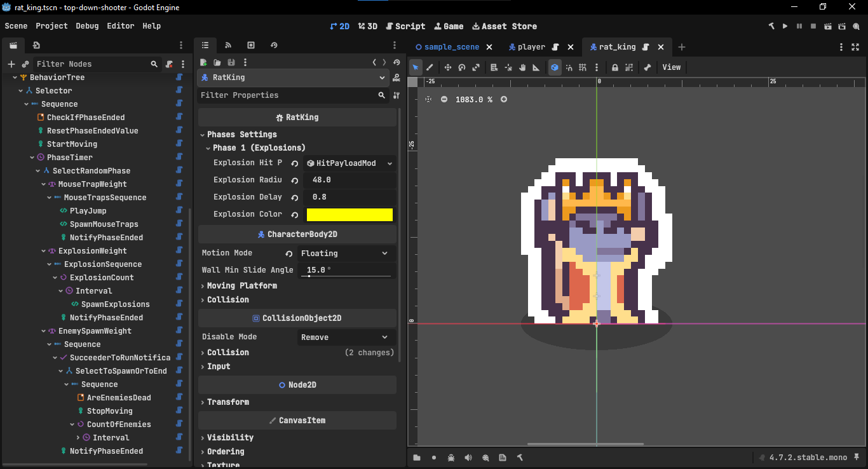Screen dimensions: 868x469
Task: Switch to the 3D workspace
Action: 368,26
